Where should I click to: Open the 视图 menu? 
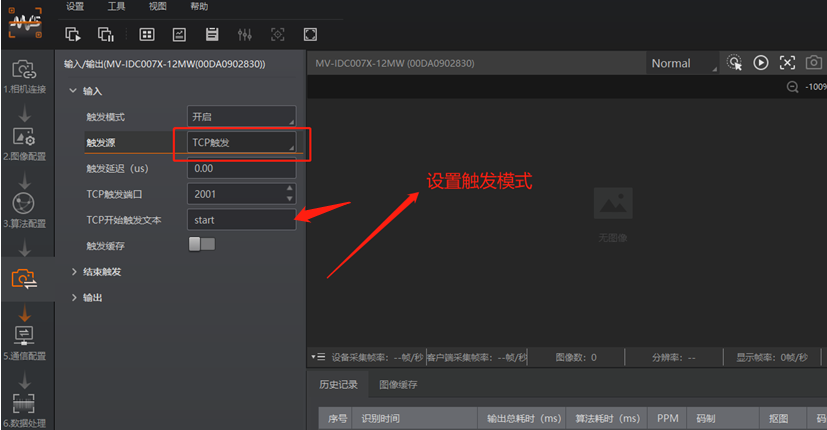point(157,6)
